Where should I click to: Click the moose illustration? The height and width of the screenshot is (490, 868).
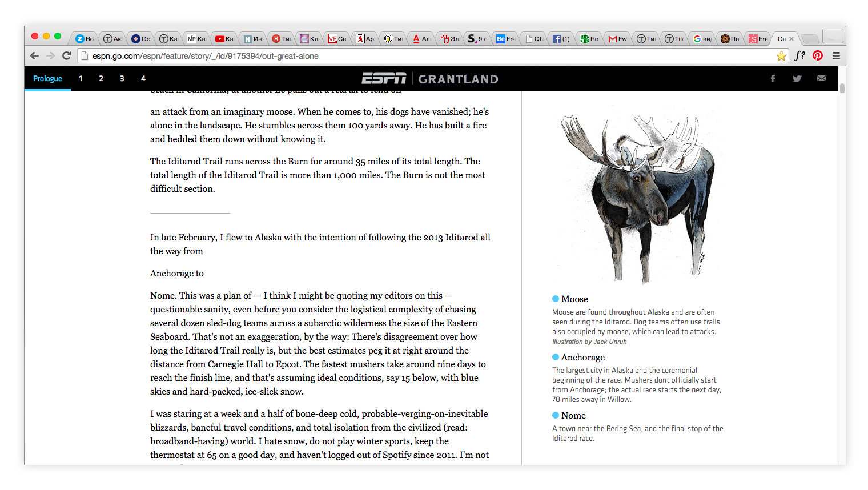637,198
